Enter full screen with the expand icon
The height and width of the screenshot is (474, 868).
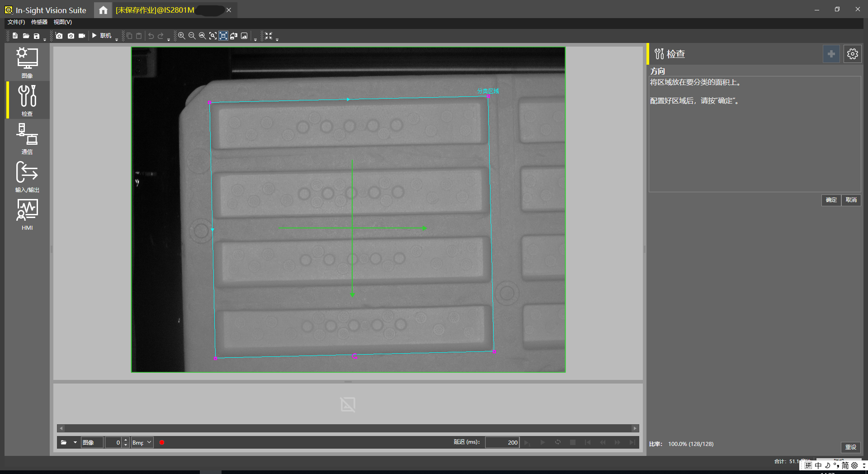point(269,36)
